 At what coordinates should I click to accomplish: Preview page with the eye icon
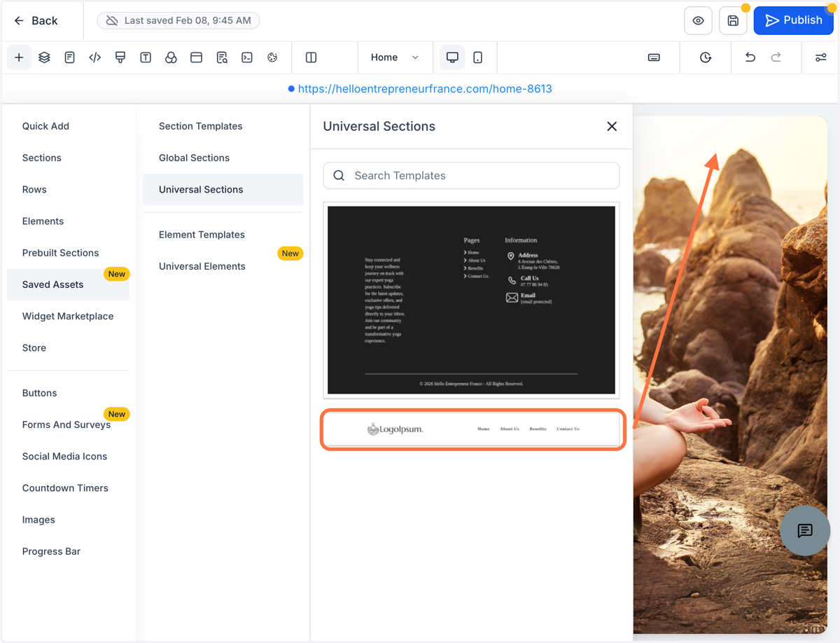[x=698, y=21]
